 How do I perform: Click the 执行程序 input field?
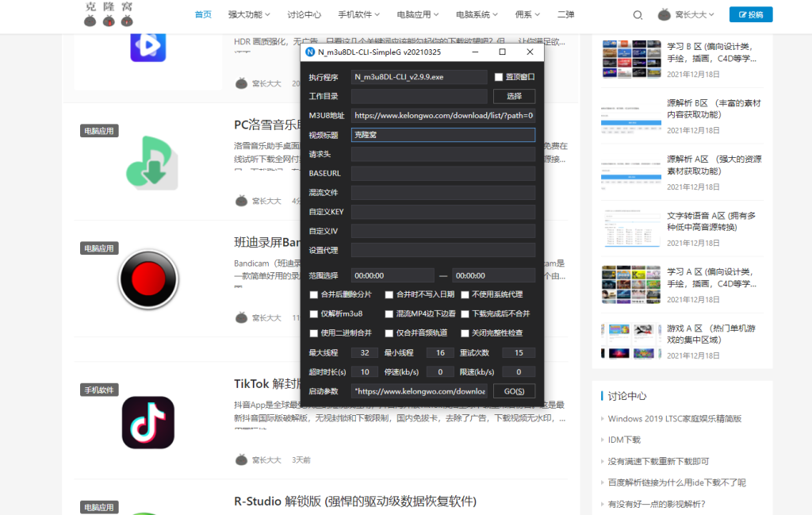tap(419, 77)
